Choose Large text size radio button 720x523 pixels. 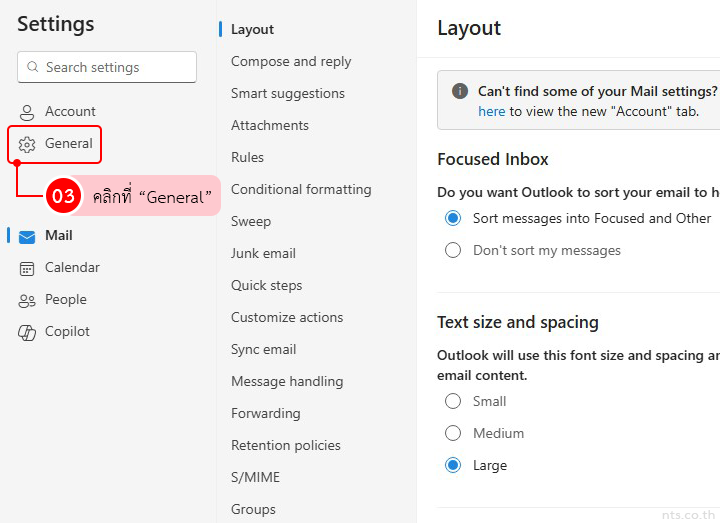(x=453, y=465)
